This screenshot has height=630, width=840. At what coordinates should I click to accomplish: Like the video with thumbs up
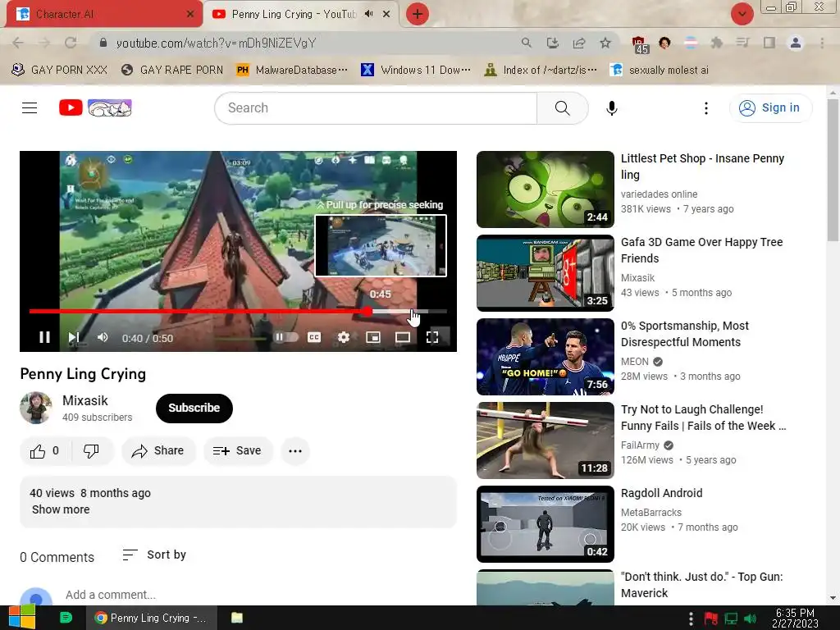[x=44, y=451]
